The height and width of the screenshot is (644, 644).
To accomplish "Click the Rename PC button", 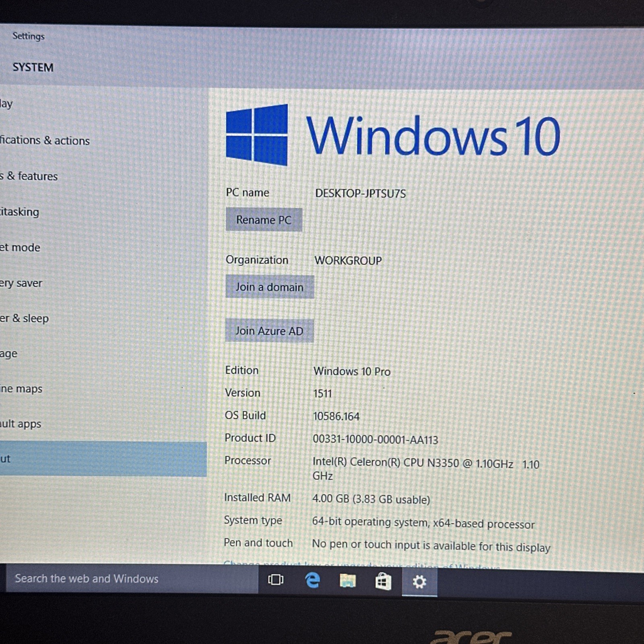I will tap(264, 220).
